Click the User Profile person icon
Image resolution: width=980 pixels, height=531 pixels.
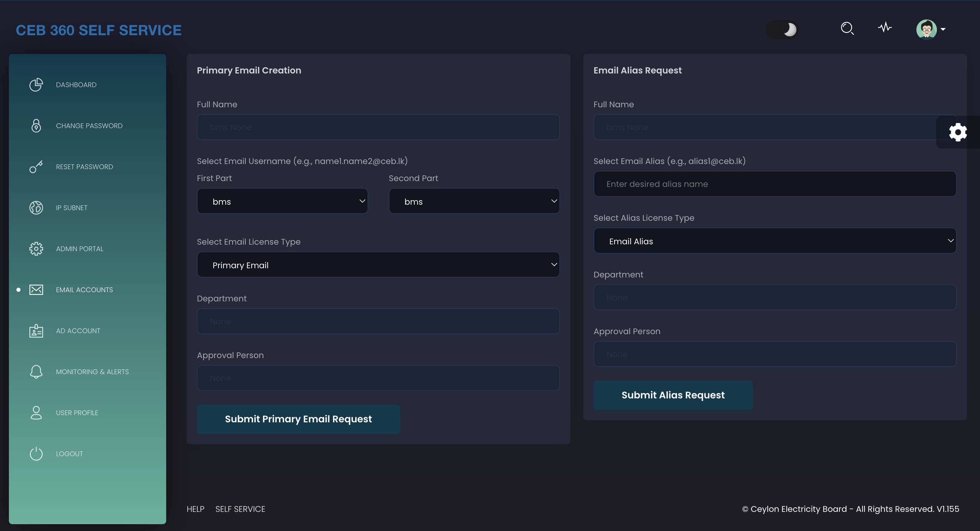point(36,413)
